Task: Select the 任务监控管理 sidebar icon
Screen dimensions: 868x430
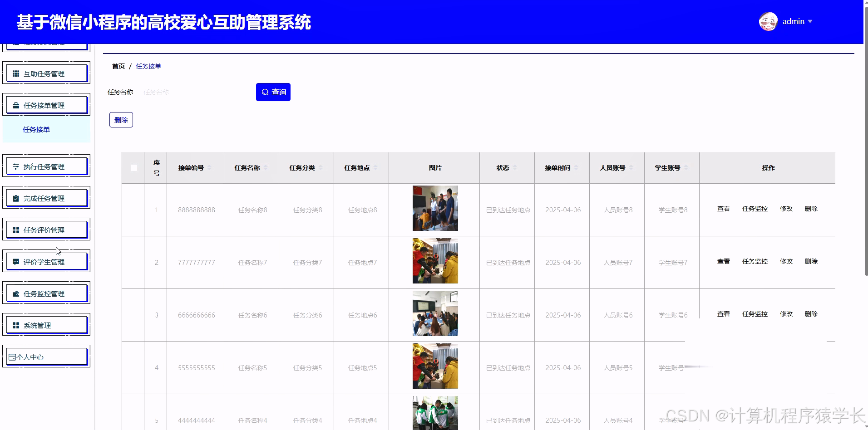Action: (x=16, y=293)
